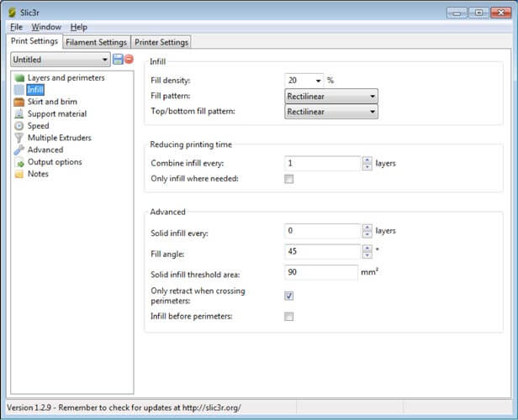Viewport: 518px width, 420px height.
Task: Click the Speed clock icon
Action: tap(19, 126)
